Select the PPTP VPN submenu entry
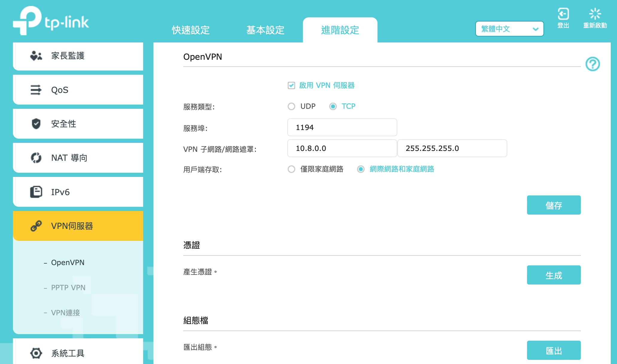The width and height of the screenshot is (617, 364). click(x=68, y=287)
